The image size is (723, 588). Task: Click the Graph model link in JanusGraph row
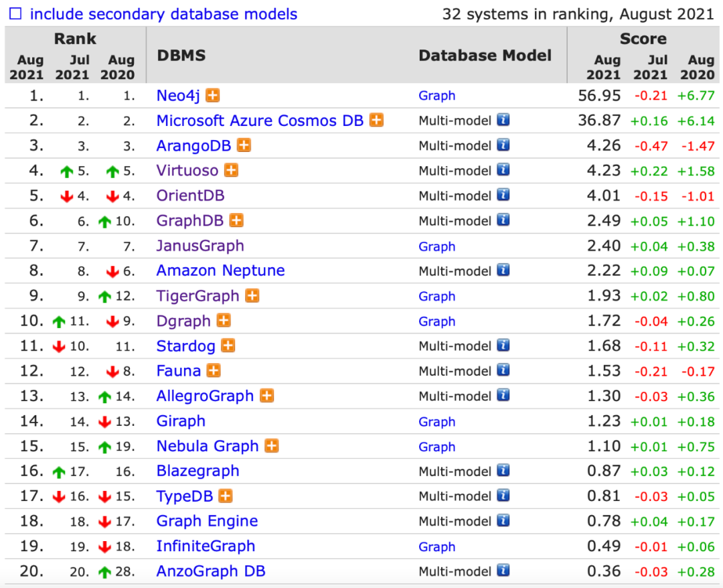[x=436, y=246]
